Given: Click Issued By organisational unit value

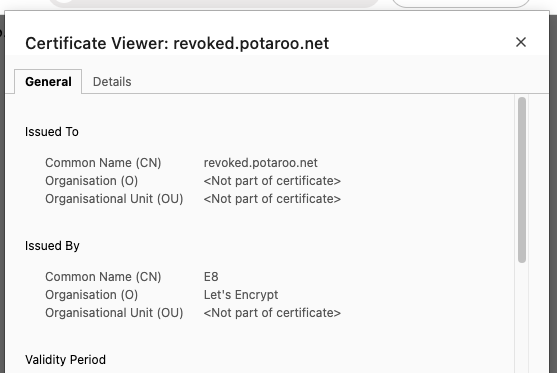Looking at the screenshot, I should click(272, 313).
